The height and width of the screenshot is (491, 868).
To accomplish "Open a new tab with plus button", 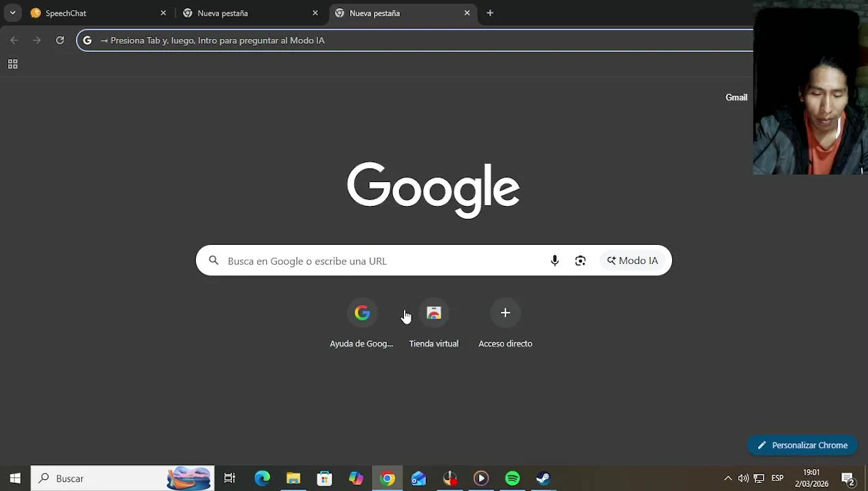I will coord(490,13).
